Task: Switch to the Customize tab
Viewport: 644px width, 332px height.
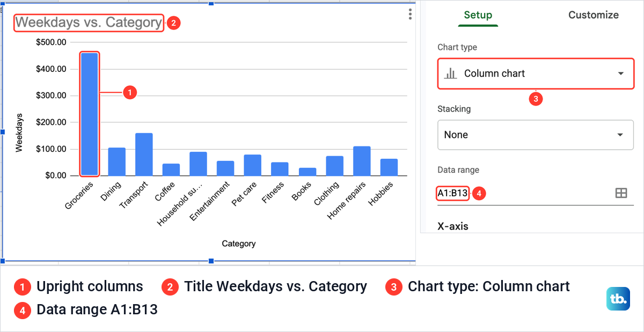Action: point(594,15)
